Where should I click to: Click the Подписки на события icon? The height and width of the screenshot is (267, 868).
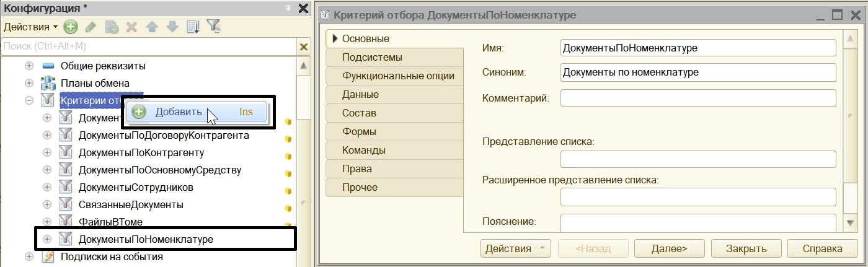point(48,256)
